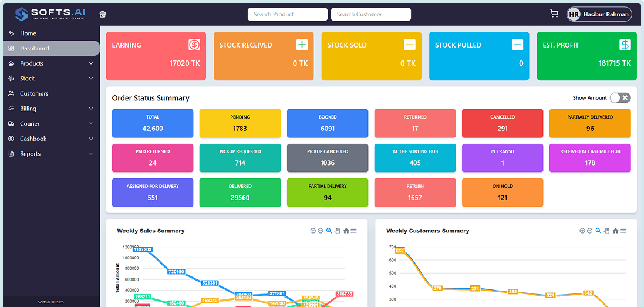Click the store icon in the top bar
Viewport: 644px width, 307px height.
[103, 14]
